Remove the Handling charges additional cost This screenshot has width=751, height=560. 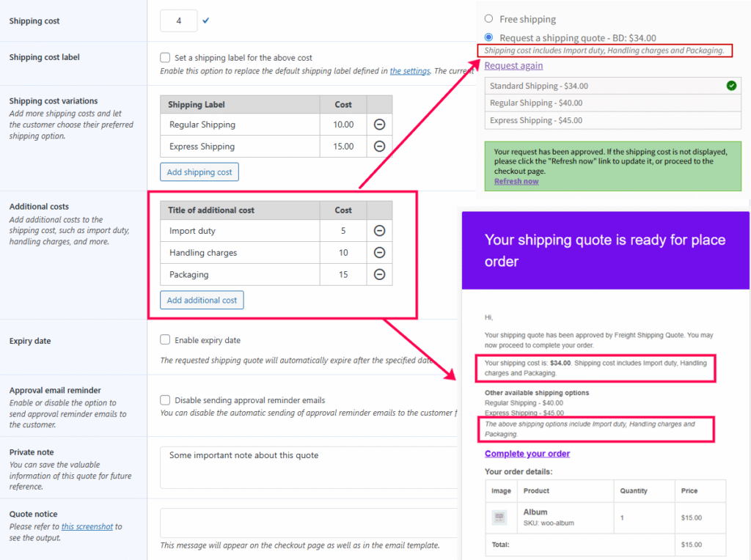[x=379, y=252]
